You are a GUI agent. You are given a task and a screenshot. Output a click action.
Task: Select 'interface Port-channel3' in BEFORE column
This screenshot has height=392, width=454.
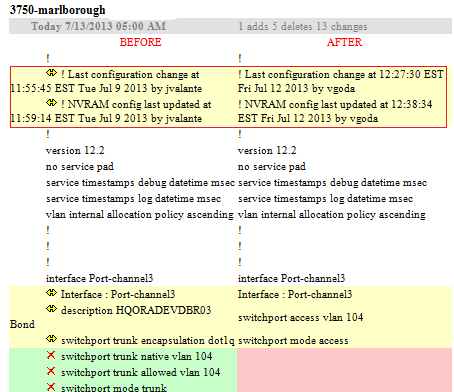[99, 278]
